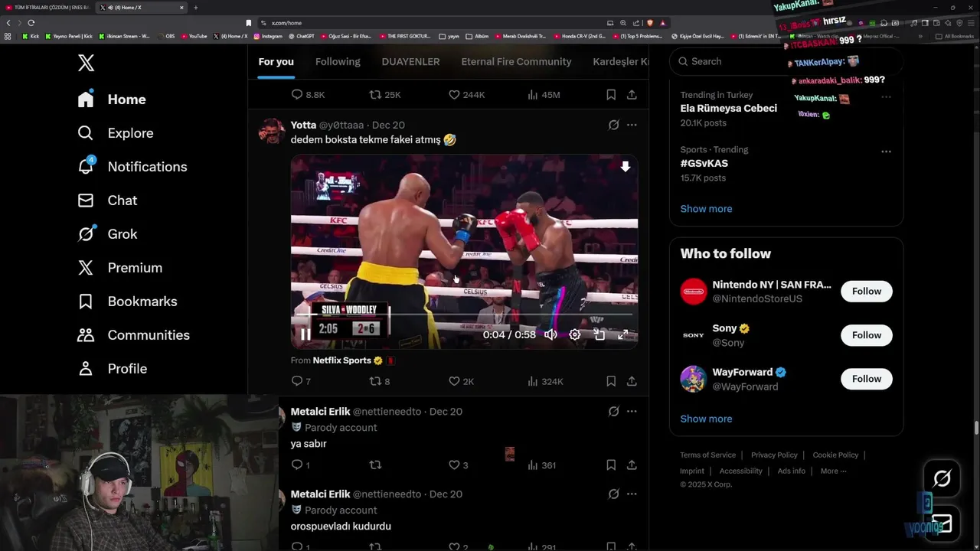The image size is (980, 551).
Task: Show more trending topics
Action: click(x=706, y=209)
